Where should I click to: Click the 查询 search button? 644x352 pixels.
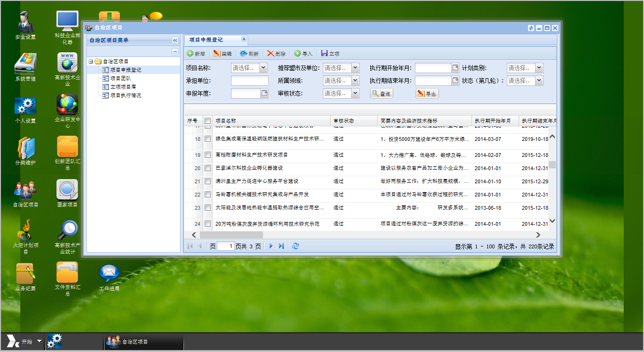point(381,94)
